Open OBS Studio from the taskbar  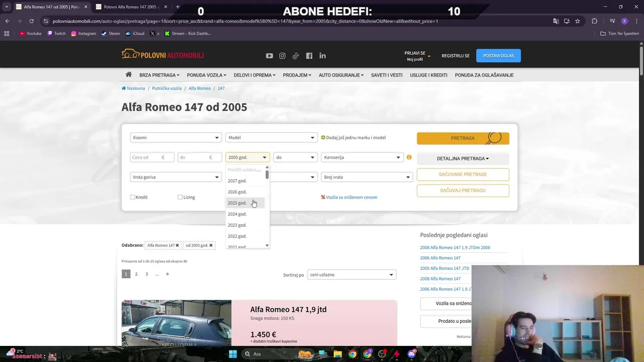(x=382, y=354)
